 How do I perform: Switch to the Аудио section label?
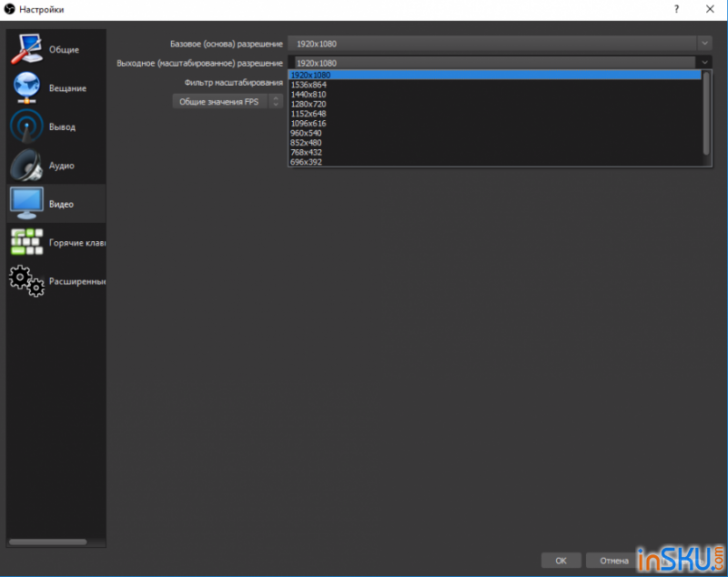62,166
